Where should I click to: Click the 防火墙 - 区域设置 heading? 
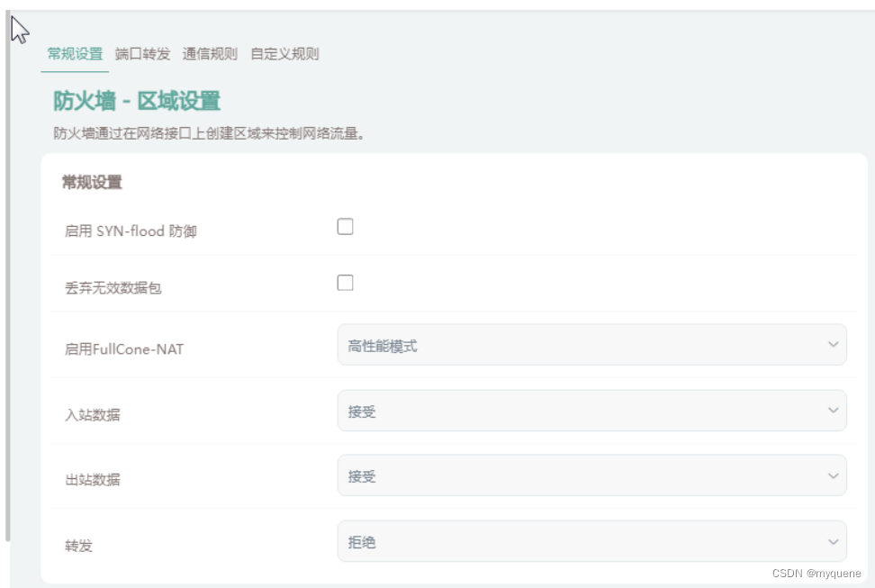click(137, 101)
